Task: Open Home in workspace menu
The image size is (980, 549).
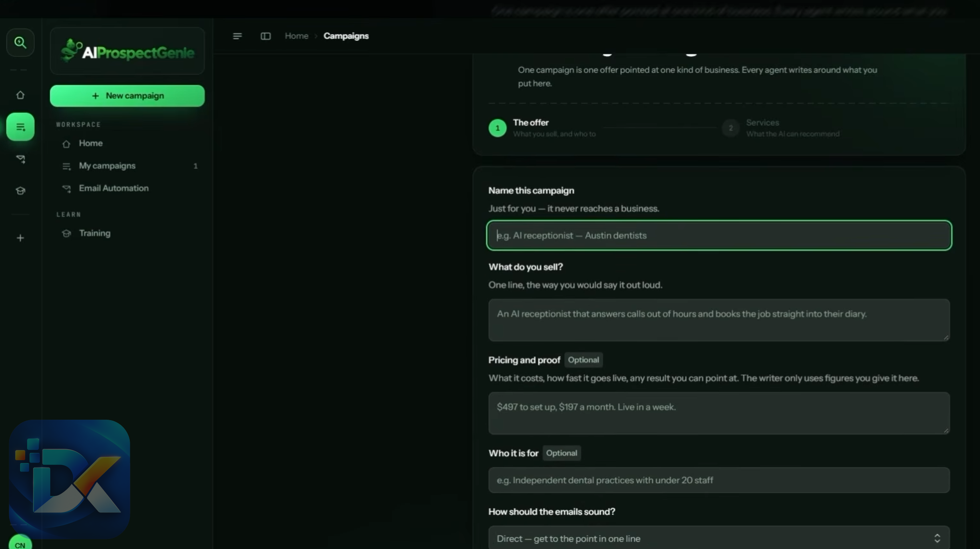Action: (x=127, y=143)
